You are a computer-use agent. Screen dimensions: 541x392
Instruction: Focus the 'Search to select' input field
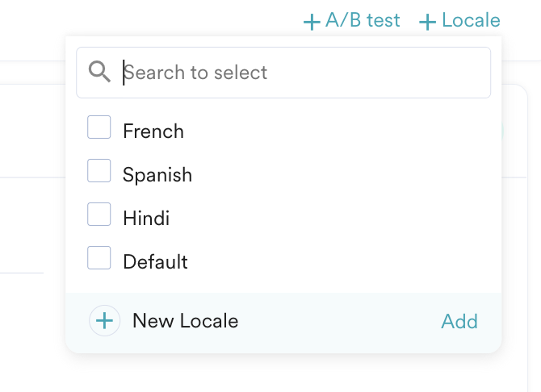point(299,73)
